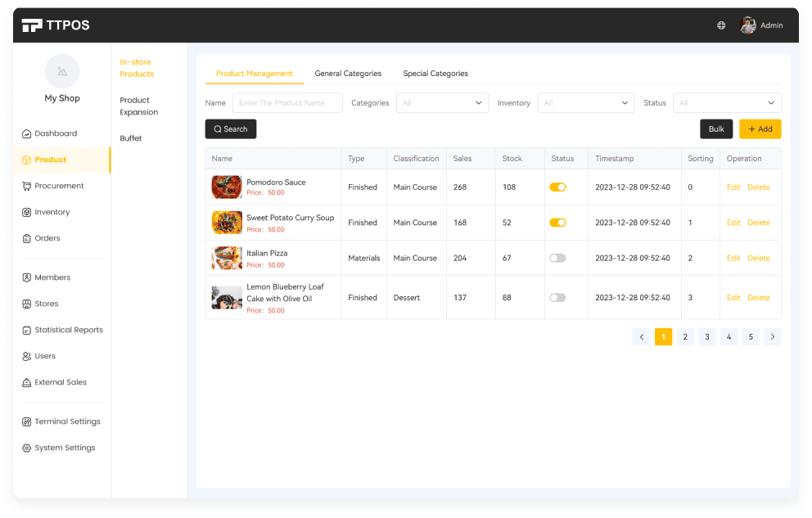Viewport: 812px width, 518px height.
Task: Enable Italian Pizza status toggle
Action: (x=557, y=259)
